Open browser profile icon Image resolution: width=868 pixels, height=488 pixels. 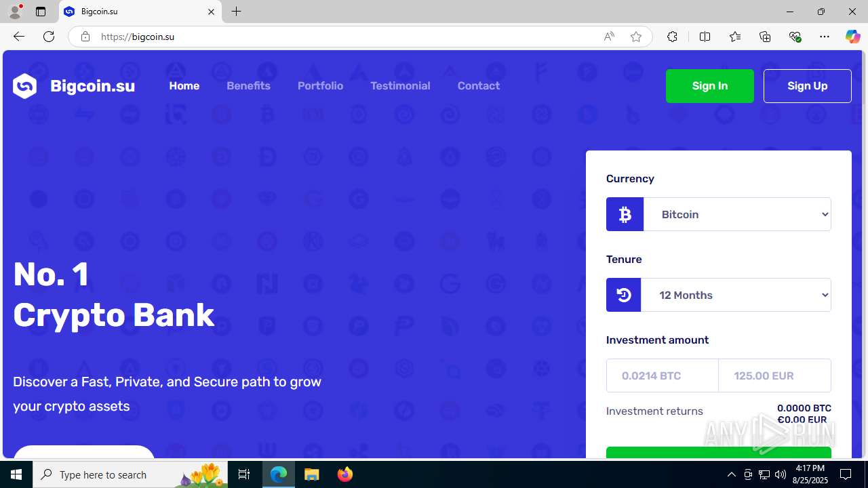(x=15, y=12)
